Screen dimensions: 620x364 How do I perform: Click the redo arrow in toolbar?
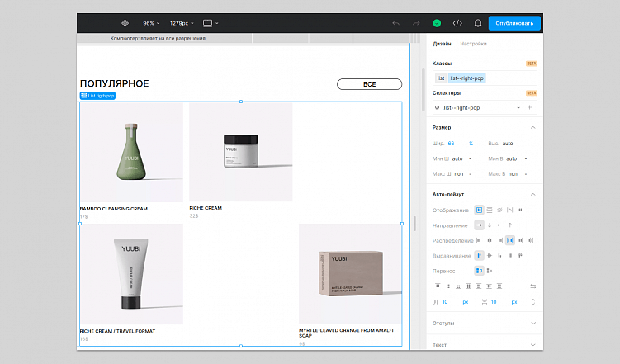(x=417, y=23)
